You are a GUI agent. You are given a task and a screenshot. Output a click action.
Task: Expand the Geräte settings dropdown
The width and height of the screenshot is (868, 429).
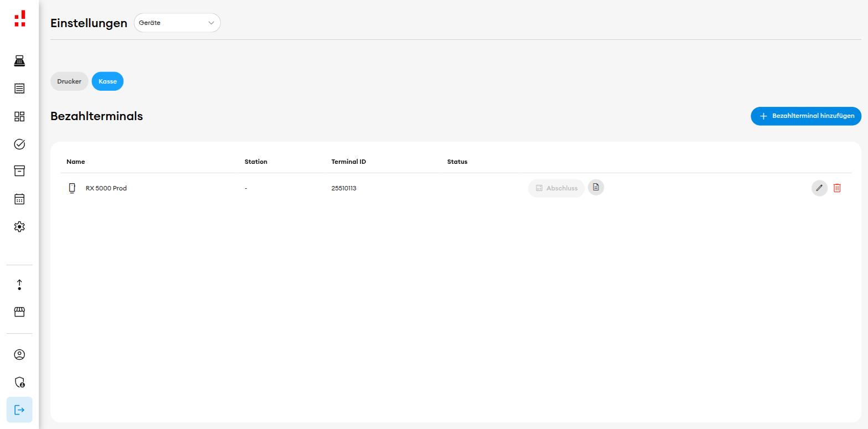tap(177, 23)
